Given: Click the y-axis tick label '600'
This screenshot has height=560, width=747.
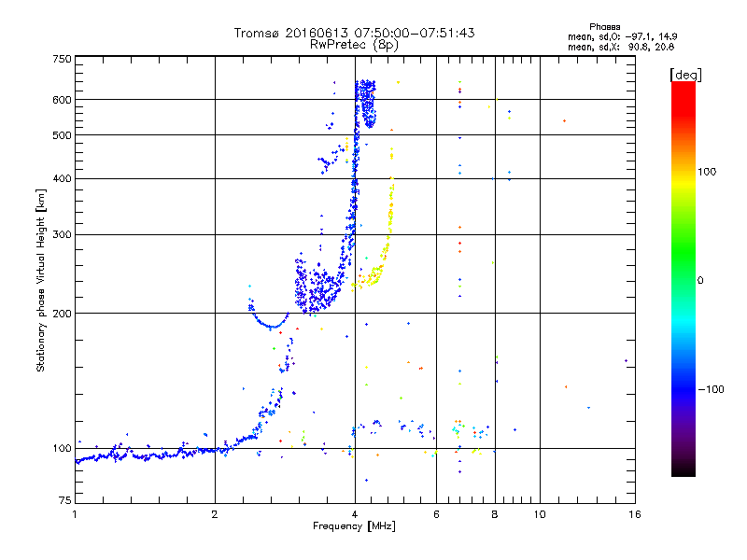Looking at the screenshot, I should [62, 100].
